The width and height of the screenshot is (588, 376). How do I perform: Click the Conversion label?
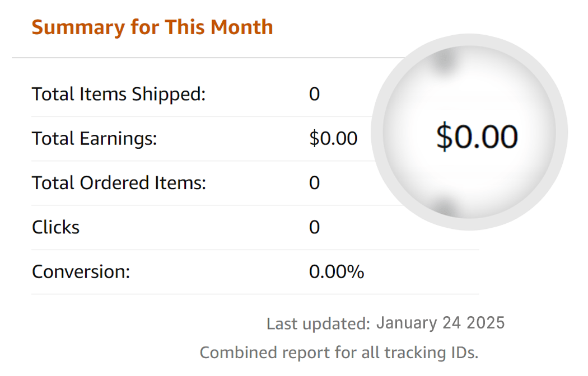81,271
